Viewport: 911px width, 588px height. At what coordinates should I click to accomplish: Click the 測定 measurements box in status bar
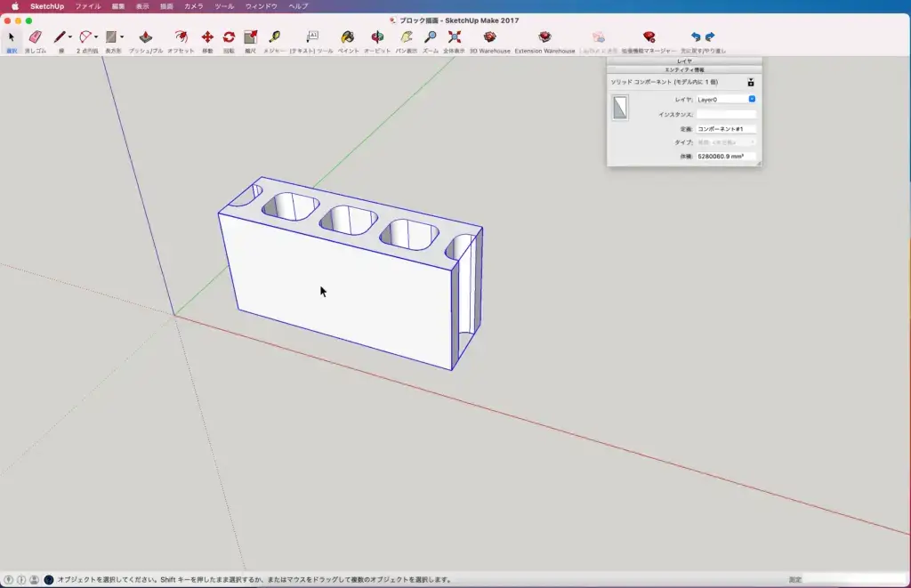[854, 579]
